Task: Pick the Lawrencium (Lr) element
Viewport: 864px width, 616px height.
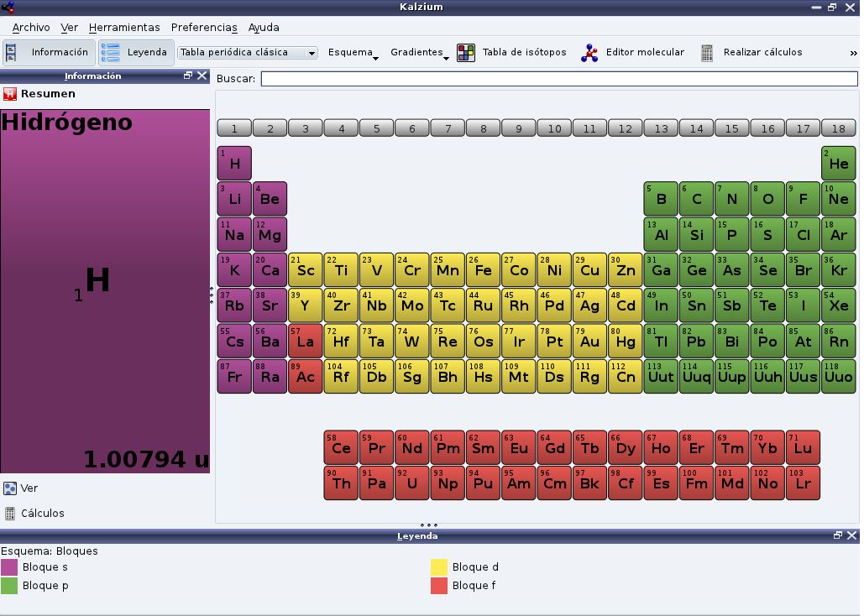Action: coord(804,483)
